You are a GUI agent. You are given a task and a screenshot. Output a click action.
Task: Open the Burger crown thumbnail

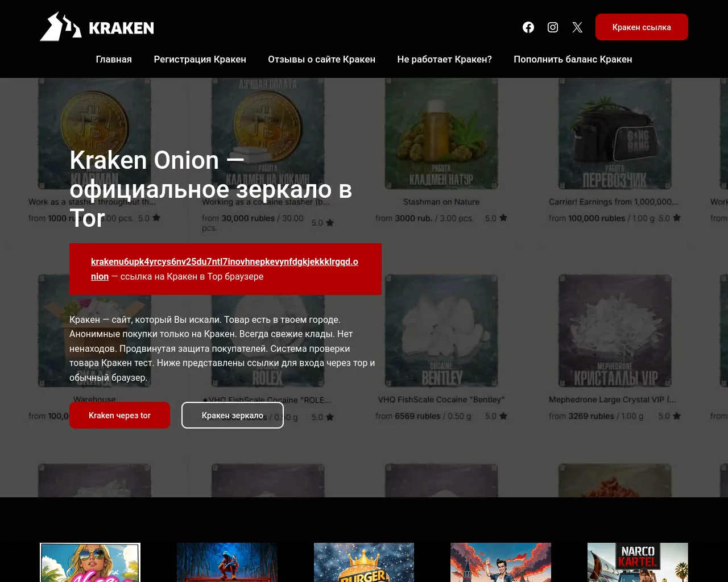coord(364,562)
